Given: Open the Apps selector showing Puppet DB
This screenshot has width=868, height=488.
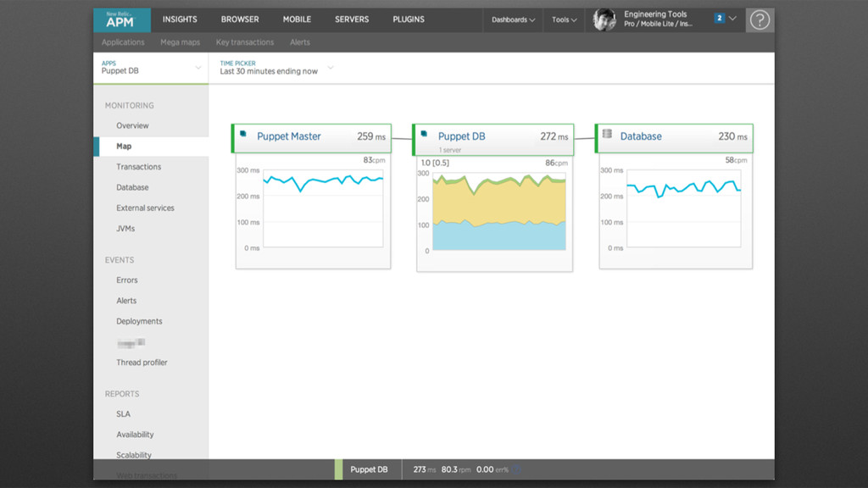Looking at the screenshot, I should [x=151, y=68].
